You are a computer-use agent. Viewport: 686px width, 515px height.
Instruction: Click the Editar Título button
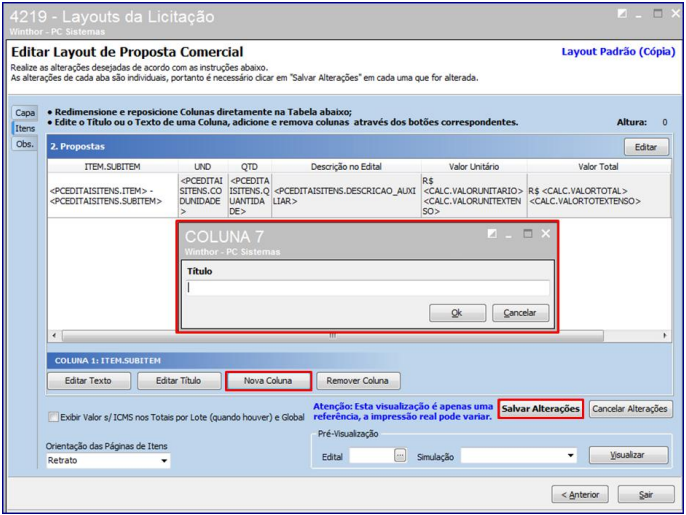179,381
